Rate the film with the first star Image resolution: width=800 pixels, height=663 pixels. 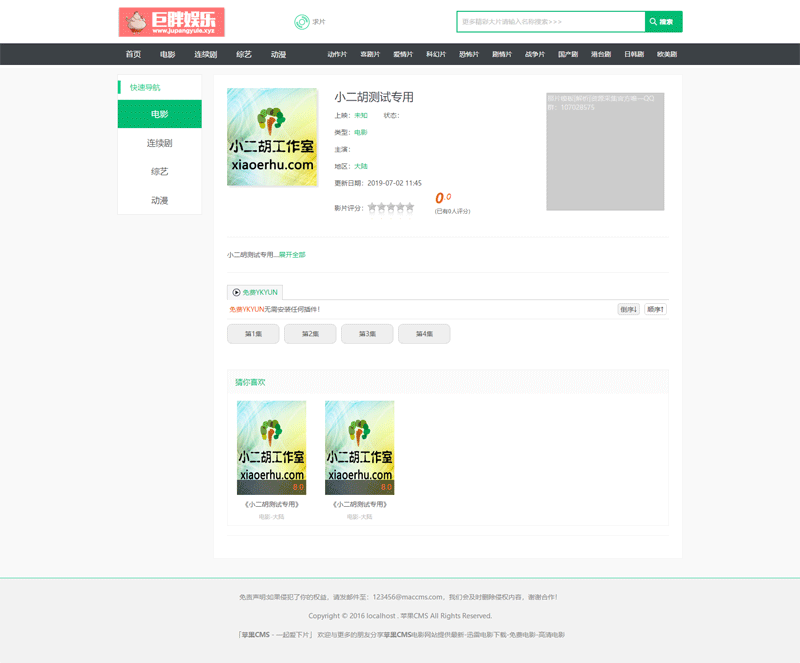click(373, 208)
